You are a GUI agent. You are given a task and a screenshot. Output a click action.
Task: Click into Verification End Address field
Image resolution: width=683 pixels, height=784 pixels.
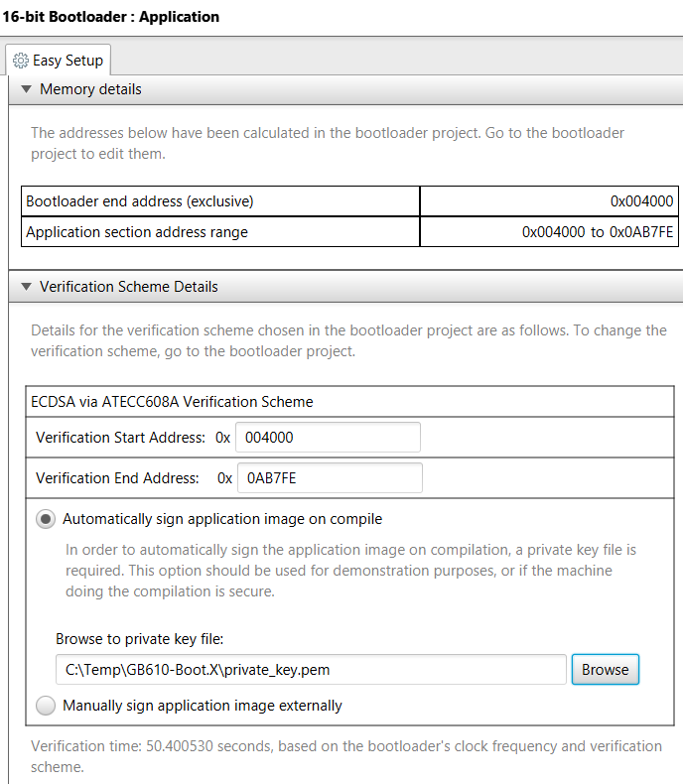tap(328, 478)
